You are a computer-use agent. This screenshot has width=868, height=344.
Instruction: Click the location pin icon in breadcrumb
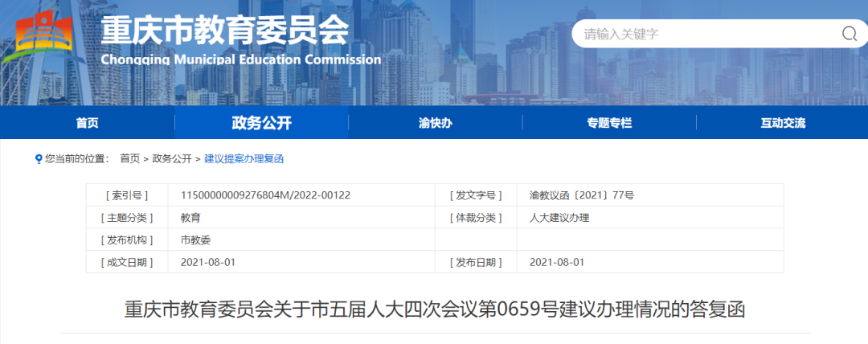39,159
